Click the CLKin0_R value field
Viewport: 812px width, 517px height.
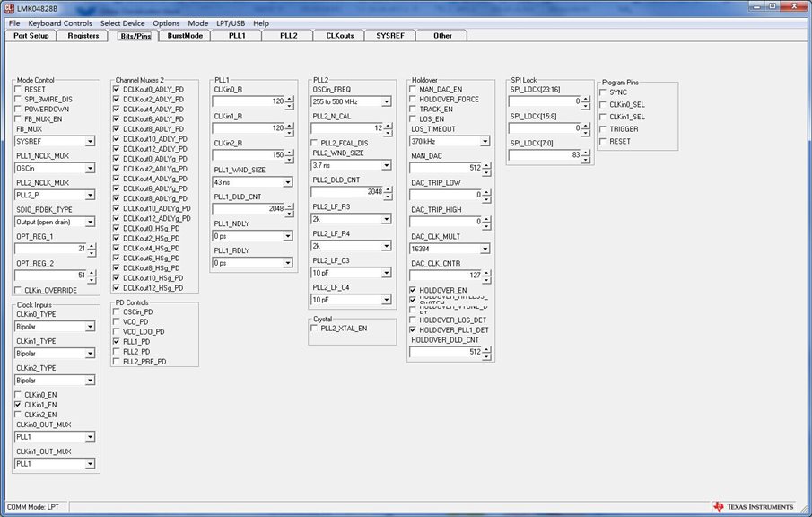pos(249,101)
